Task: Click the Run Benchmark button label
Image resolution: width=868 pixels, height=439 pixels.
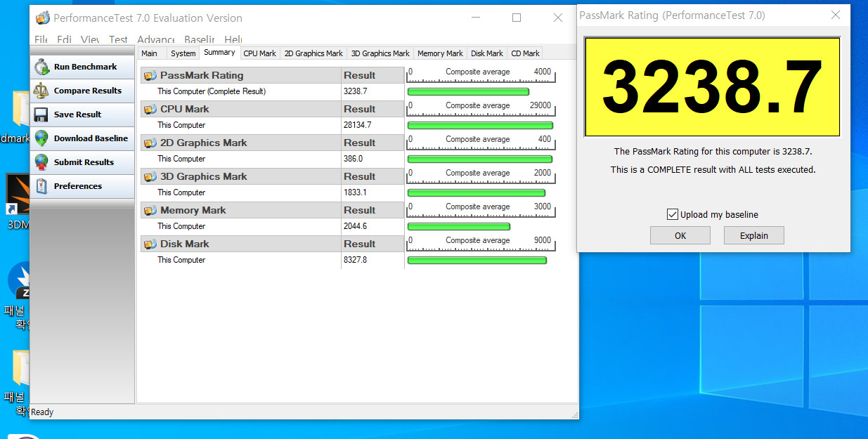Action: point(86,67)
